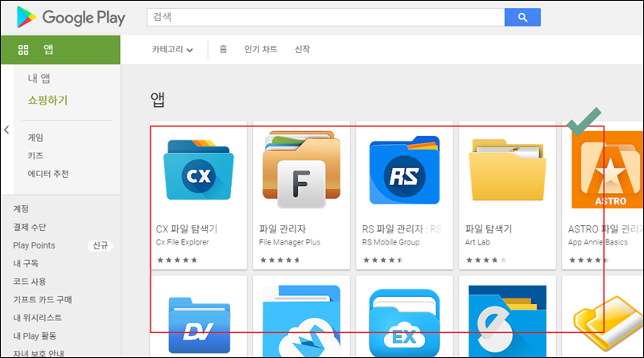Click the blue search magnifier button
Viewport: 644px width, 358px height.
522,17
